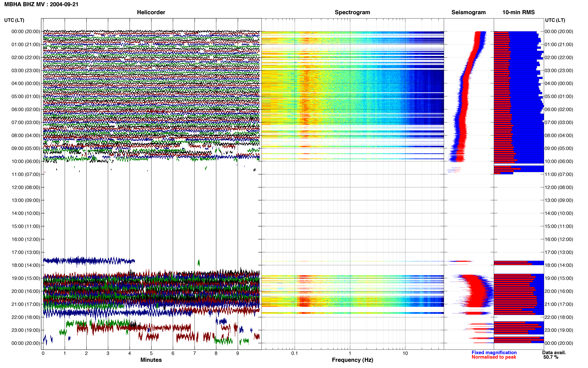Click '19:00 (15:00)' on the RMS panel time axis
Screen dimensions: 588x368
point(559,278)
